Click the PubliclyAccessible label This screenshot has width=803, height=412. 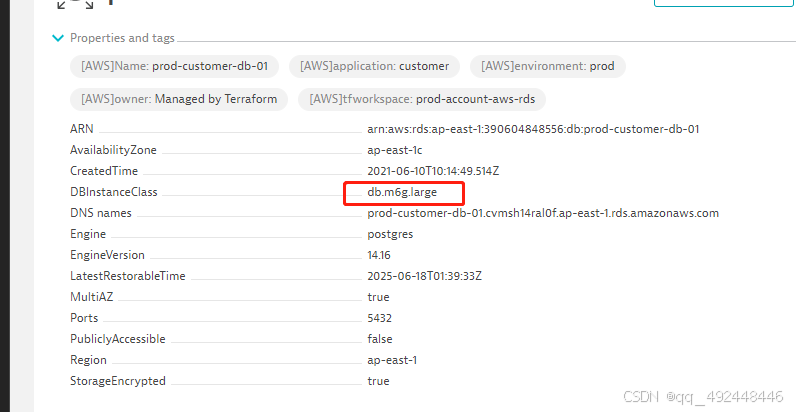pyautogui.click(x=118, y=339)
